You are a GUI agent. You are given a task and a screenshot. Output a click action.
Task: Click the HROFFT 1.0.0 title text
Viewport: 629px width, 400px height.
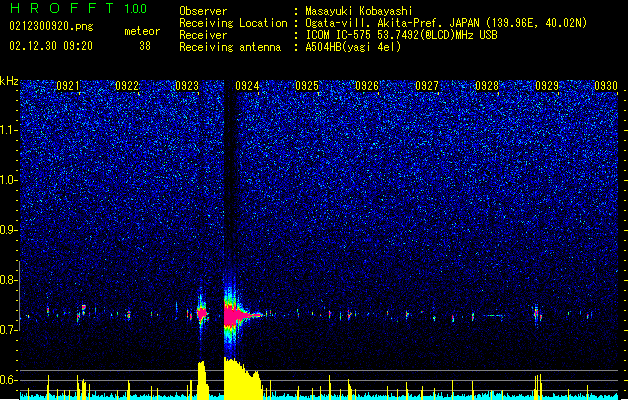pyautogui.click(x=78, y=8)
